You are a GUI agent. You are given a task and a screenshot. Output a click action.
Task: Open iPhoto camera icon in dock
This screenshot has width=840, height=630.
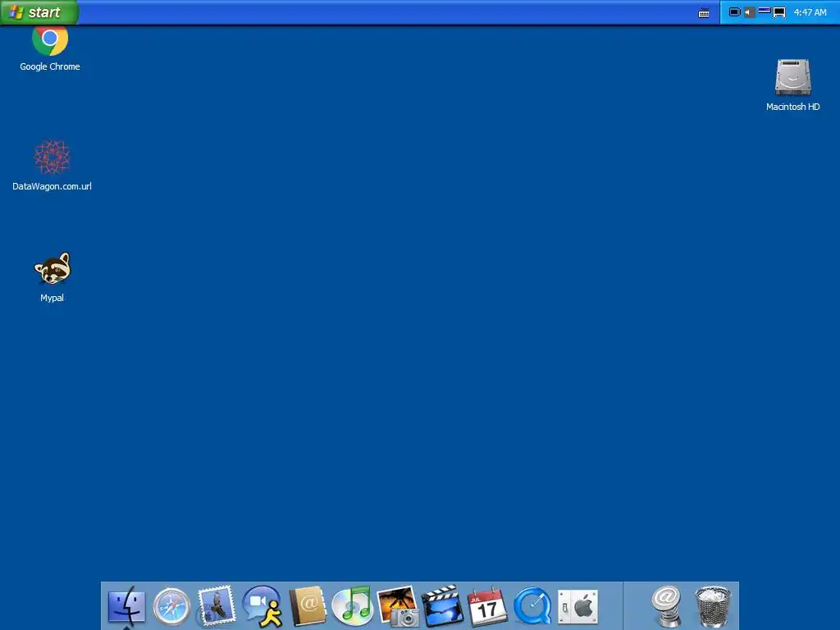pos(398,606)
